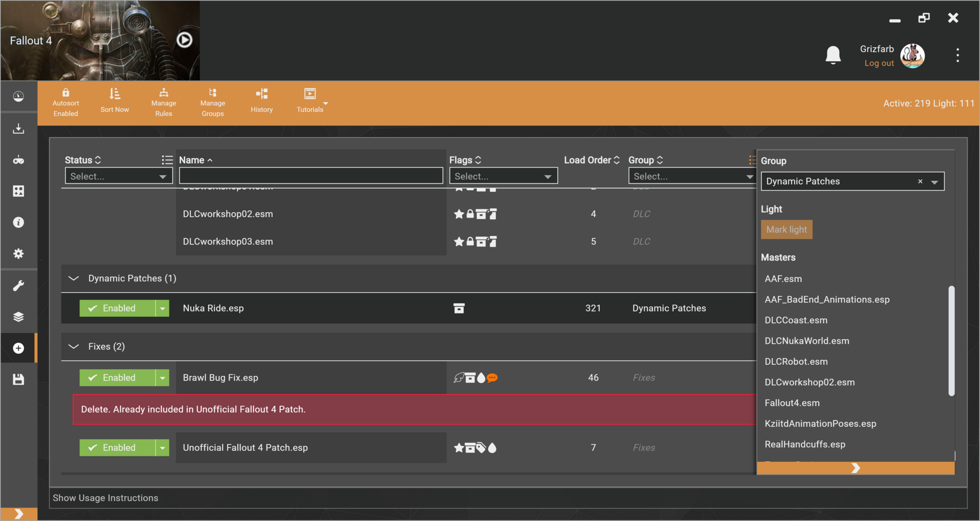
Task: Sort by Flags column
Action: (x=465, y=160)
